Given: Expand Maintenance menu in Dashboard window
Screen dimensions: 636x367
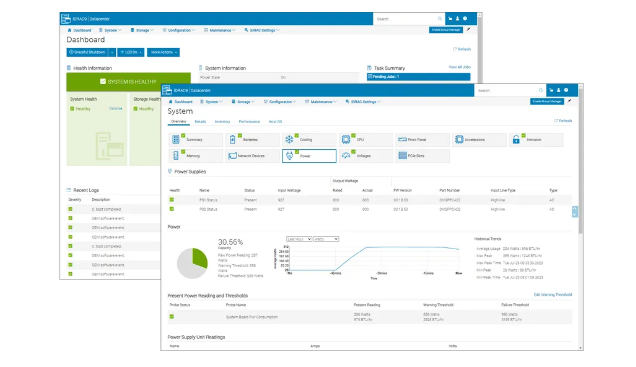Looking at the screenshot, I should pyautogui.click(x=220, y=30).
